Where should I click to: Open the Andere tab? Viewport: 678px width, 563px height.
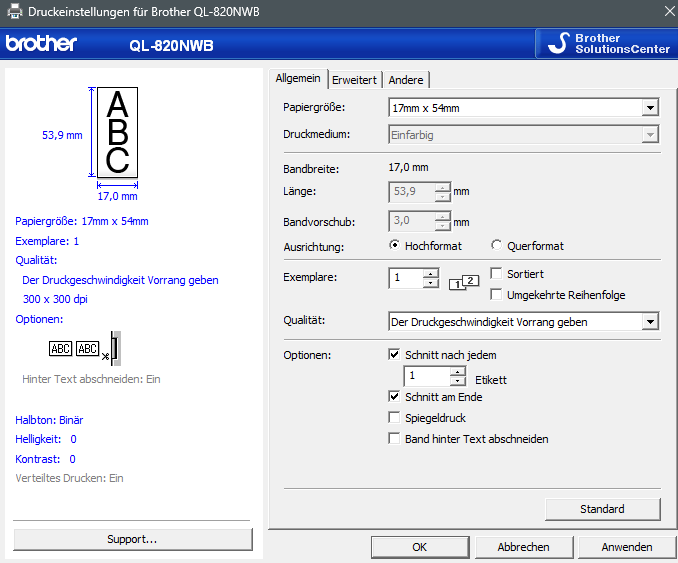(x=406, y=80)
